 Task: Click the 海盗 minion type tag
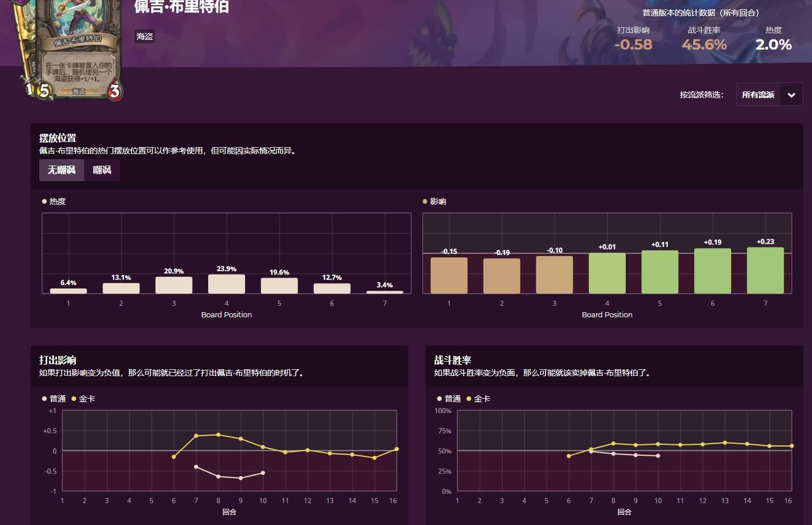[x=144, y=36]
